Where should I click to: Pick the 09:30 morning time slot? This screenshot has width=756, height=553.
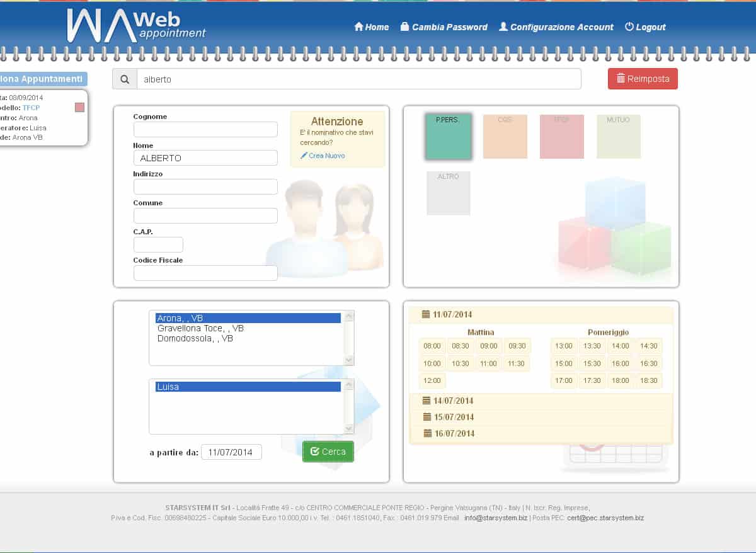pos(517,346)
